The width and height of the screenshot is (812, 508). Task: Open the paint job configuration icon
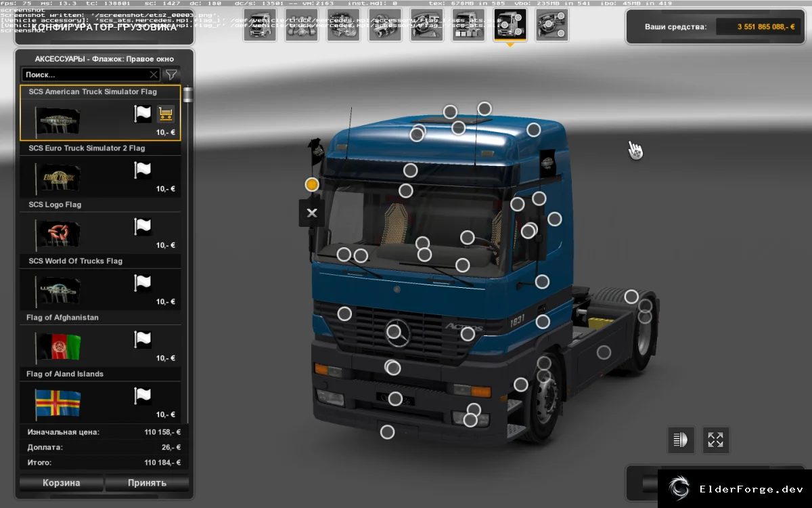[468, 25]
